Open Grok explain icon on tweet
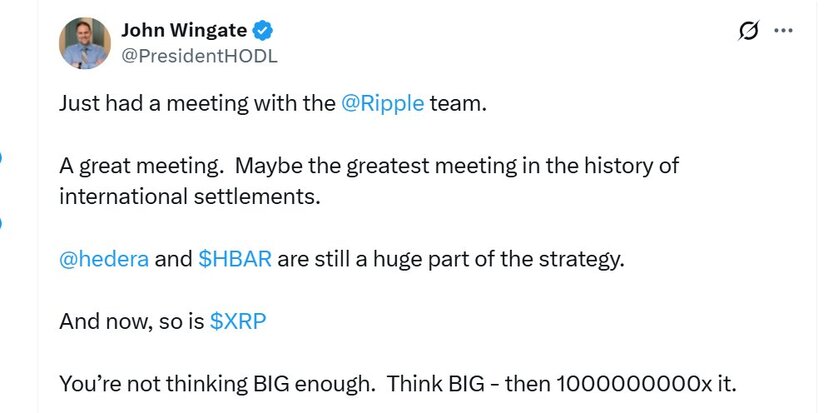This screenshot has width=838, height=413. tap(748, 31)
